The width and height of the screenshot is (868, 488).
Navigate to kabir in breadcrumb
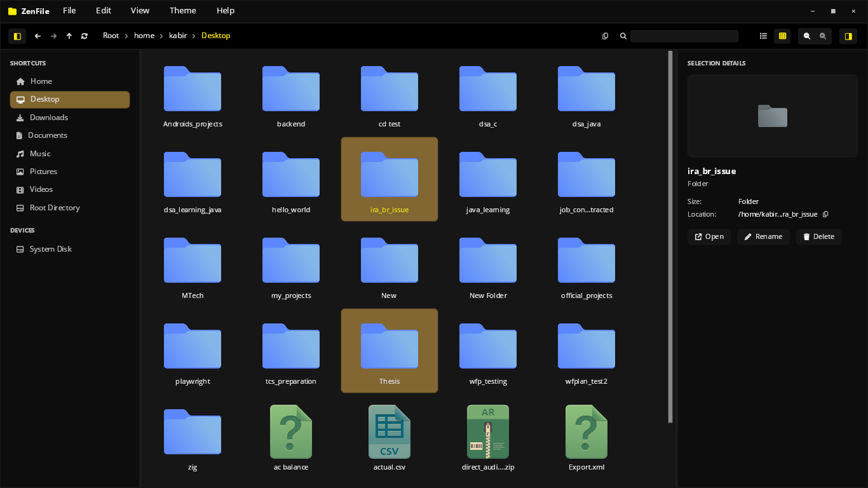pyautogui.click(x=178, y=36)
